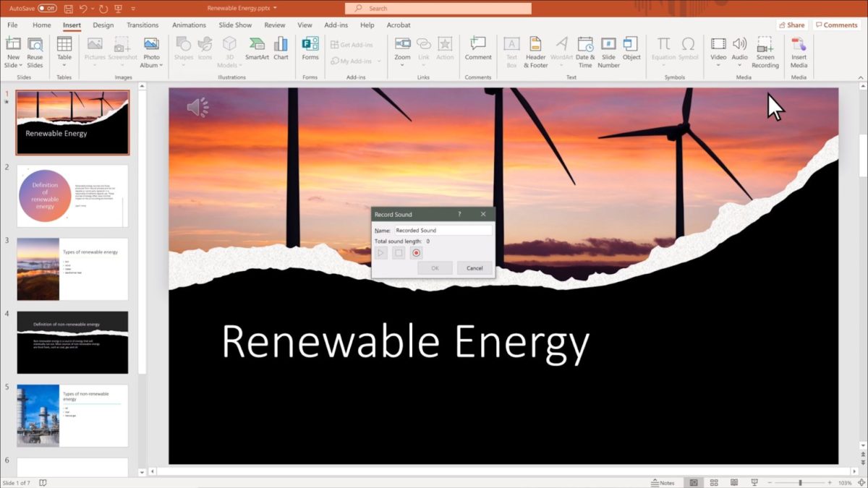Click the Save icon in title bar

point(68,8)
